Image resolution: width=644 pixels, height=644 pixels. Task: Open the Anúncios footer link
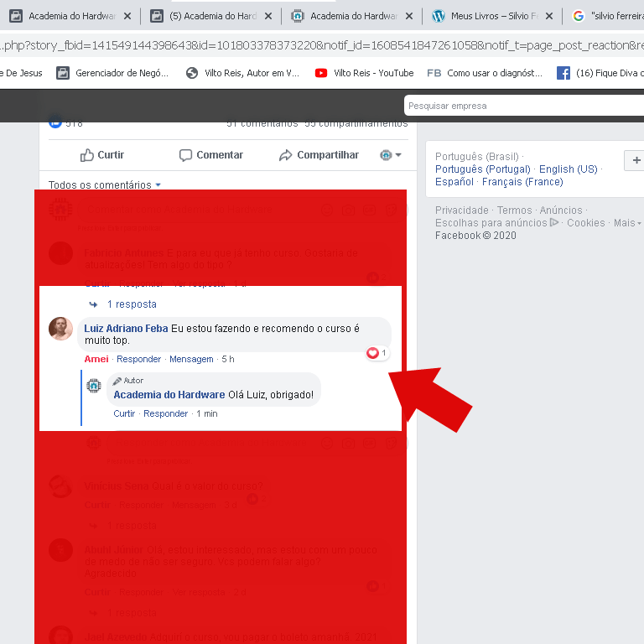click(x=561, y=210)
